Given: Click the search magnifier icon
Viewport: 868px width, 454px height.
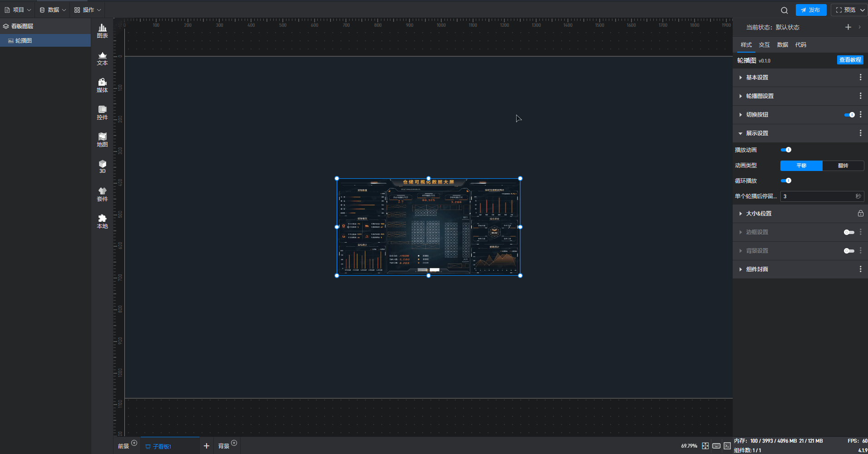Looking at the screenshot, I should (x=784, y=10).
